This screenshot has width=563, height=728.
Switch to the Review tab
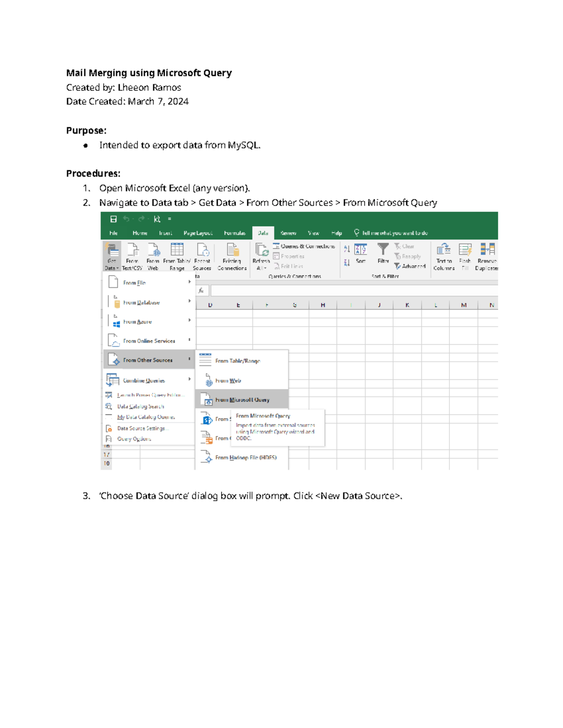pyautogui.click(x=289, y=233)
